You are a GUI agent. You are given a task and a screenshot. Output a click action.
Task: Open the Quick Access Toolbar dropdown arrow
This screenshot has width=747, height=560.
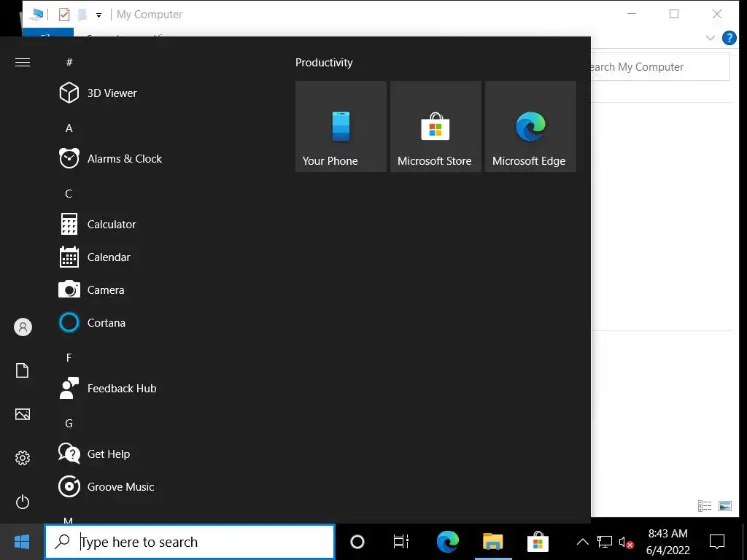click(x=98, y=15)
